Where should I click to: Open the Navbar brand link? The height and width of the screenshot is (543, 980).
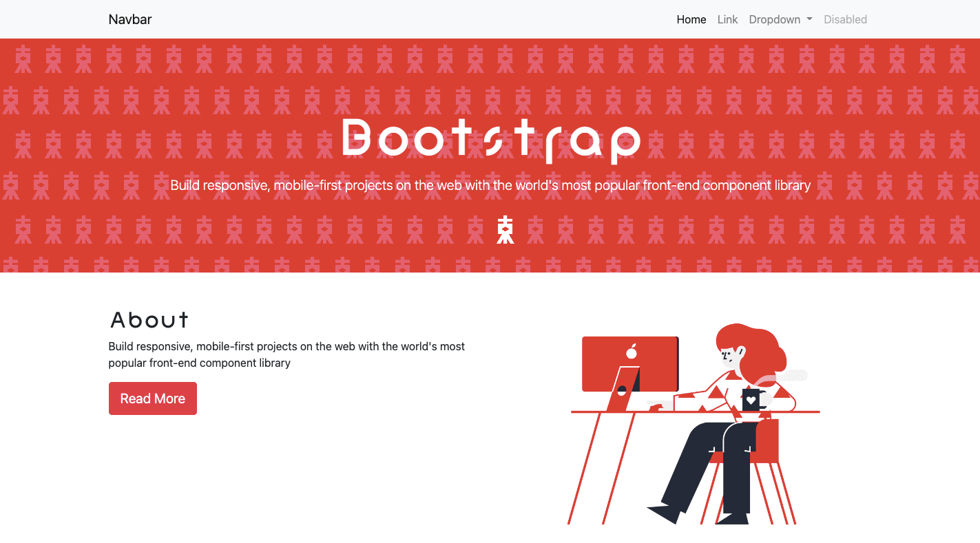[130, 19]
